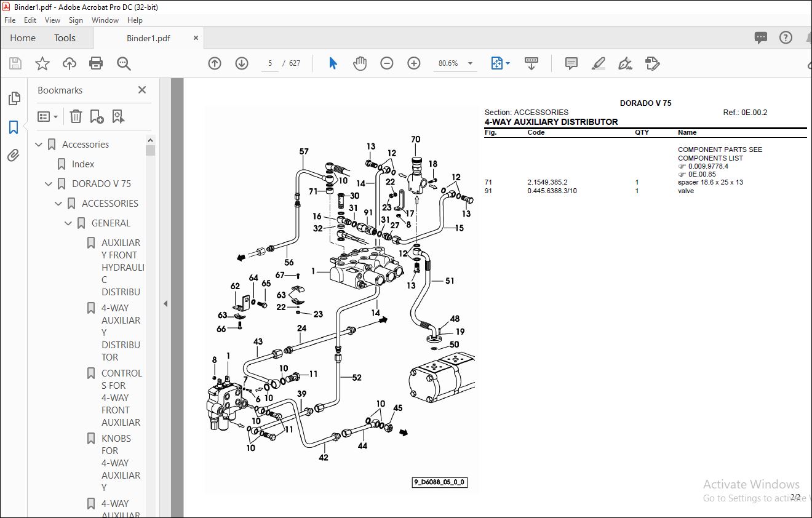Select the Binder1.pdf document tab
The height and width of the screenshot is (518, 812).
148,38
